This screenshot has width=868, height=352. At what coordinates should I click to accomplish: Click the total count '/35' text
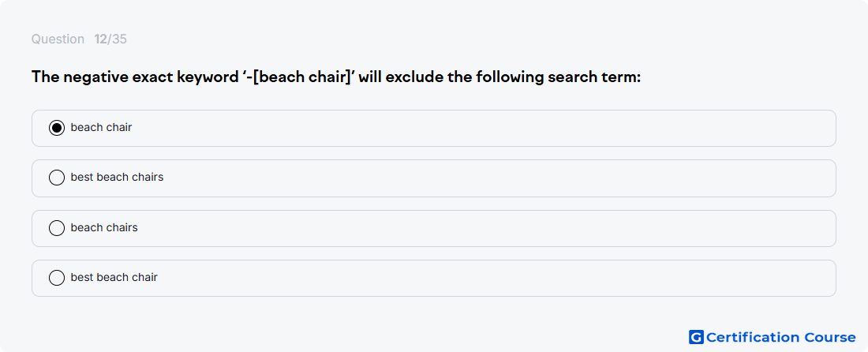click(118, 39)
